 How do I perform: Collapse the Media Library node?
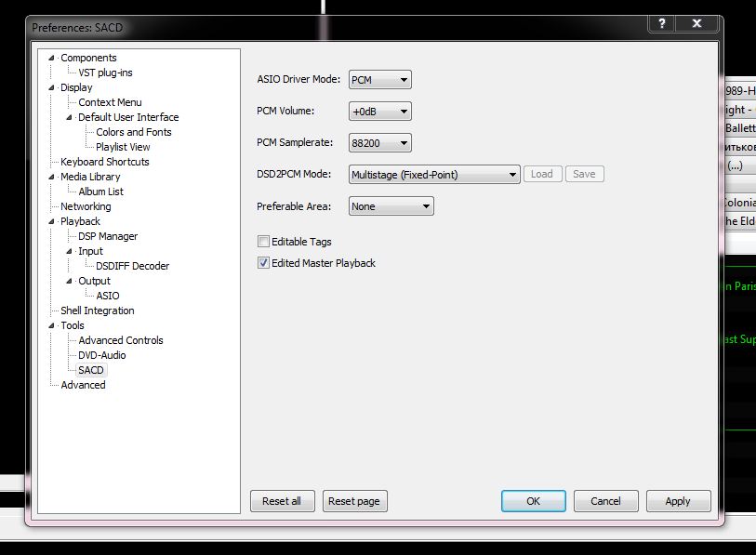click(51, 177)
